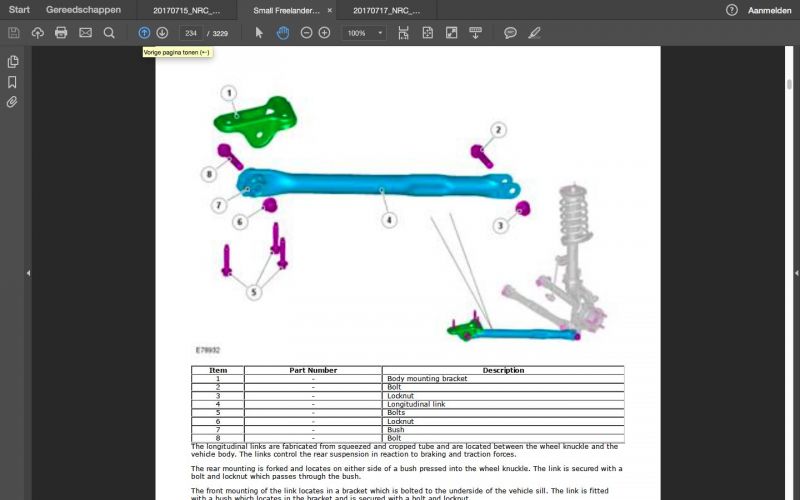Click the fit page icon
The height and width of the screenshot is (500, 800).
pos(428,33)
